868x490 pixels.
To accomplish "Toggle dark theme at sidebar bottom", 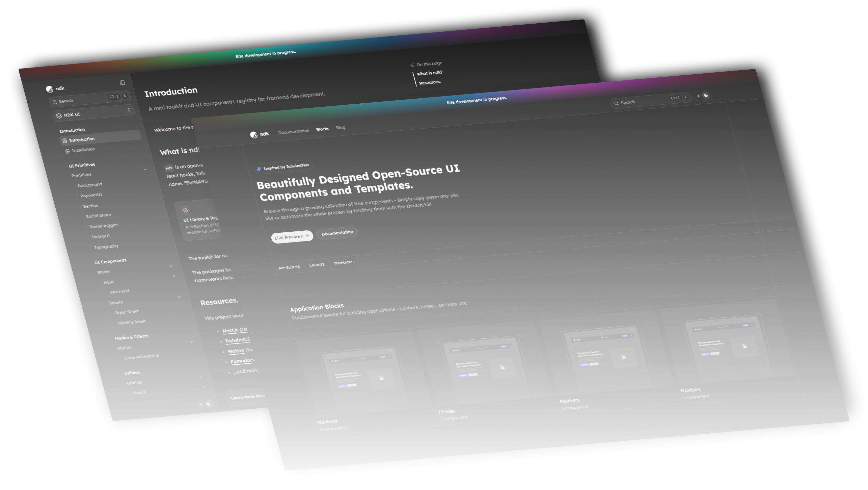I will click(x=209, y=404).
